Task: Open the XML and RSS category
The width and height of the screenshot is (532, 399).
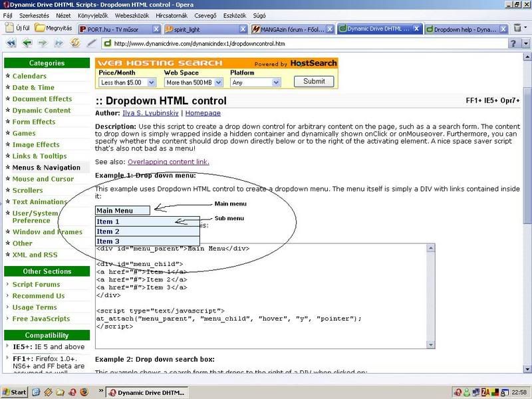Action: coord(35,255)
